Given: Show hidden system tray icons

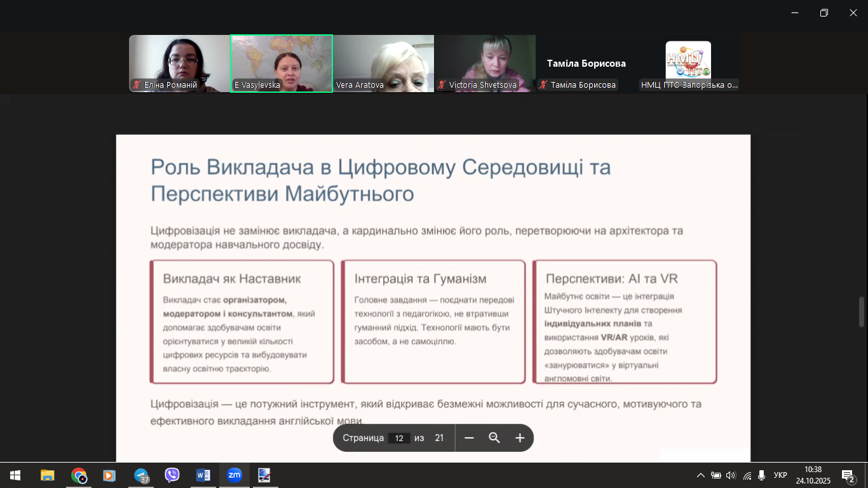Looking at the screenshot, I should point(700,475).
